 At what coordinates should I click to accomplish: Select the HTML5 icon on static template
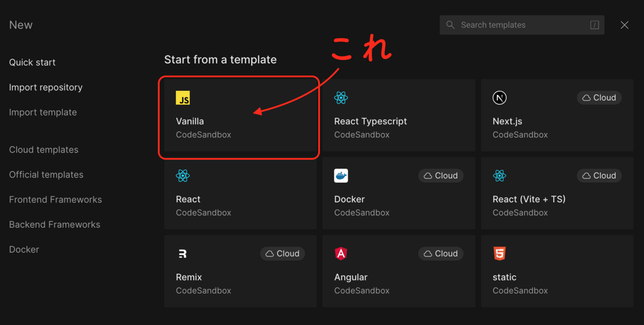coord(500,253)
